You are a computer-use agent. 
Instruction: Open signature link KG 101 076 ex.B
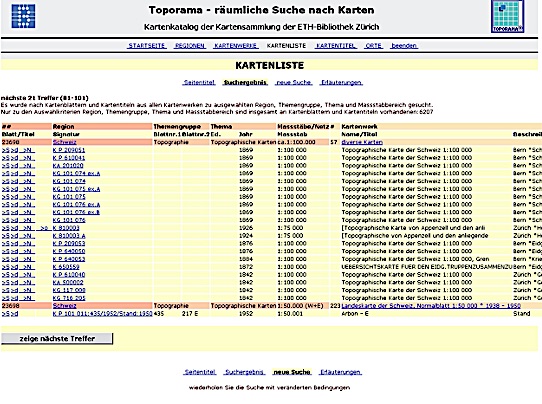76,212
